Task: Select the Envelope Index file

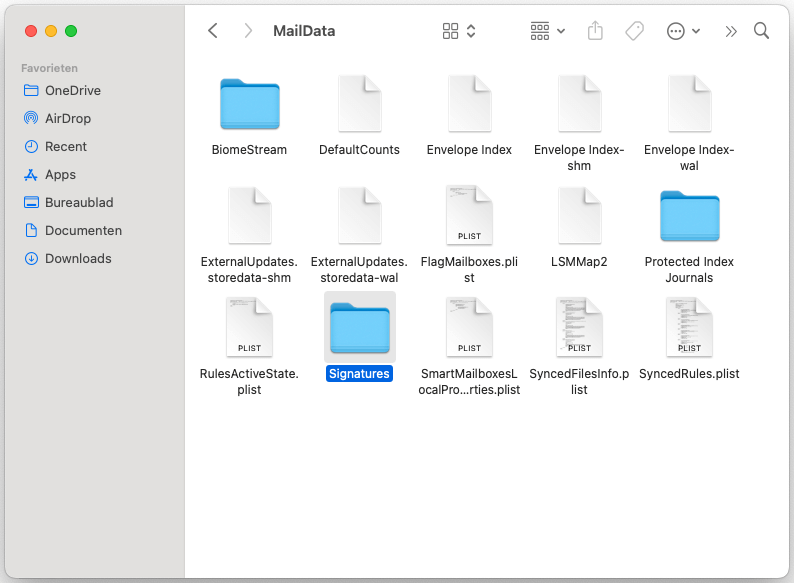Action: 469,104
